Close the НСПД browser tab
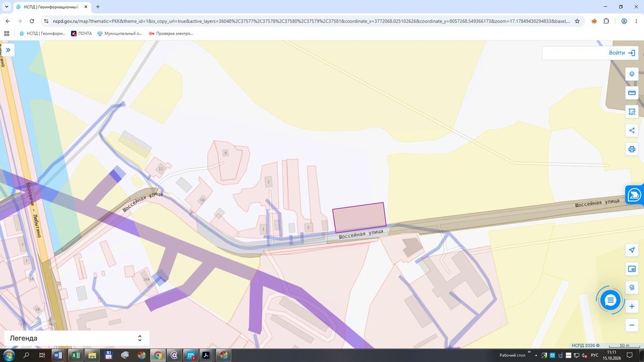The height and width of the screenshot is (362, 644). point(85,7)
